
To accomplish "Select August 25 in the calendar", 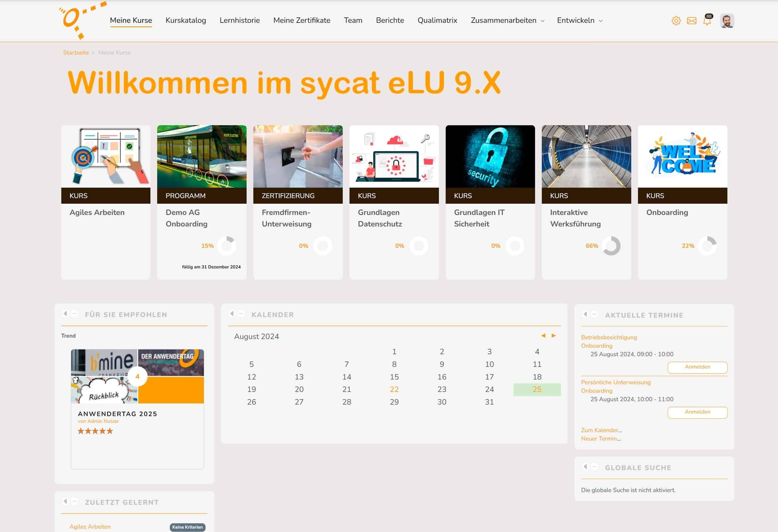I will (537, 389).
